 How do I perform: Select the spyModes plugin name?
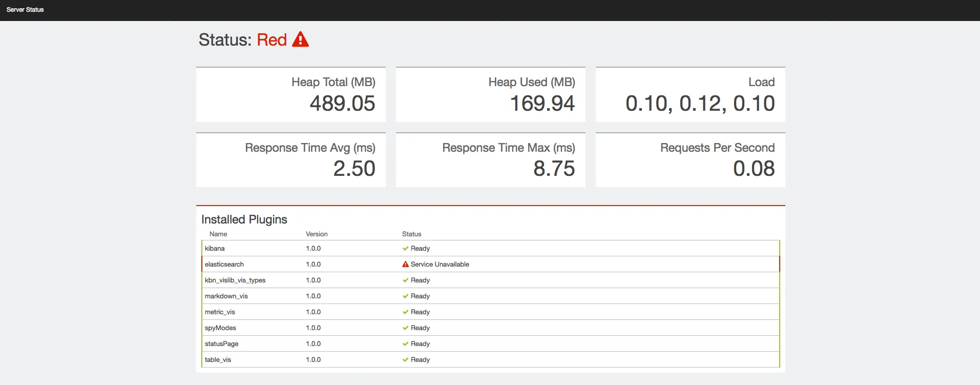coord(220,328)
